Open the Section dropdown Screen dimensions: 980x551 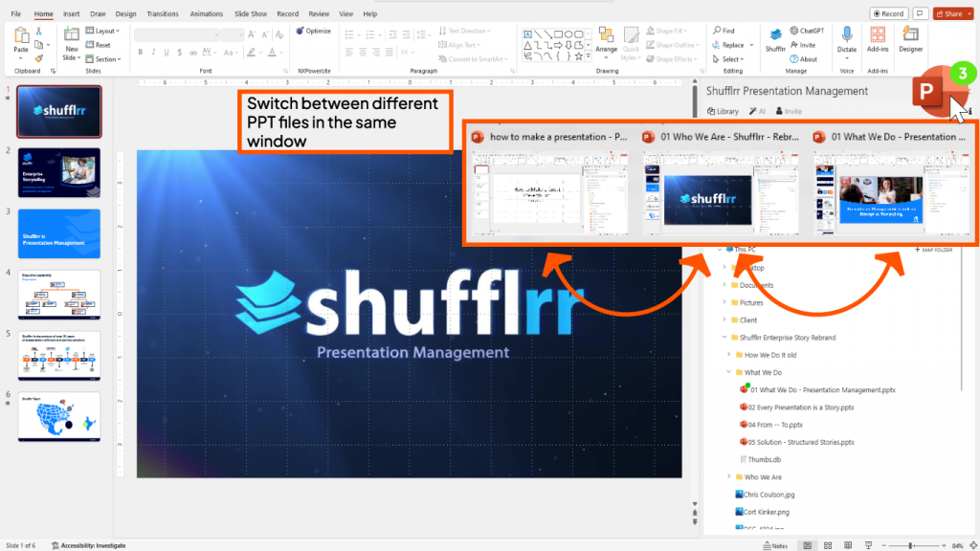coord(103,59)
